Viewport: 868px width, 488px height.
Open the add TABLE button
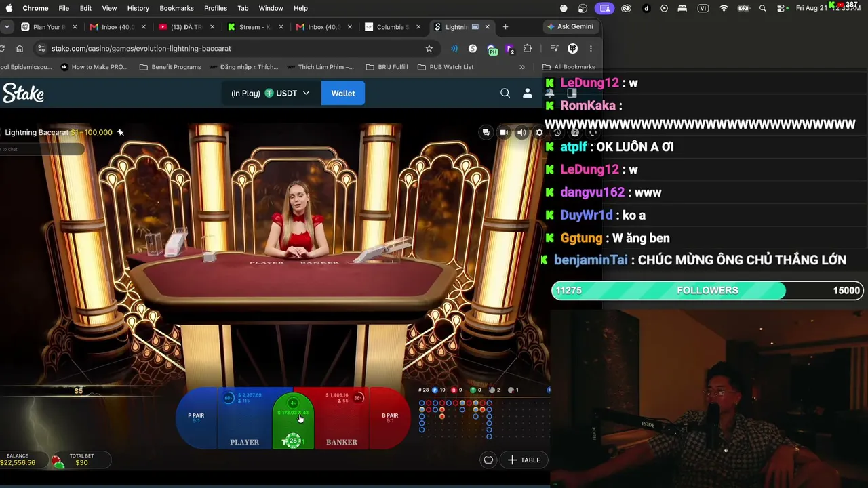[x=524, y=460]
